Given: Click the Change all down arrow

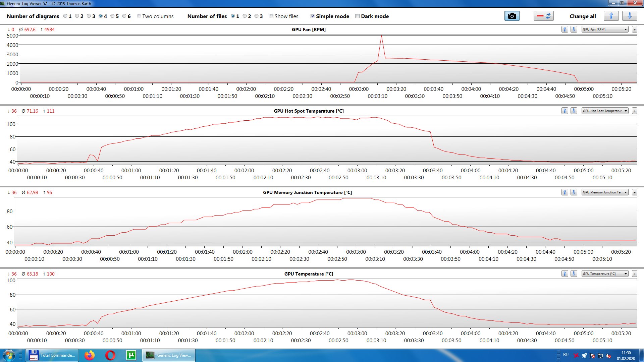Looking at the screenshot, I should (x=630, y=16).
